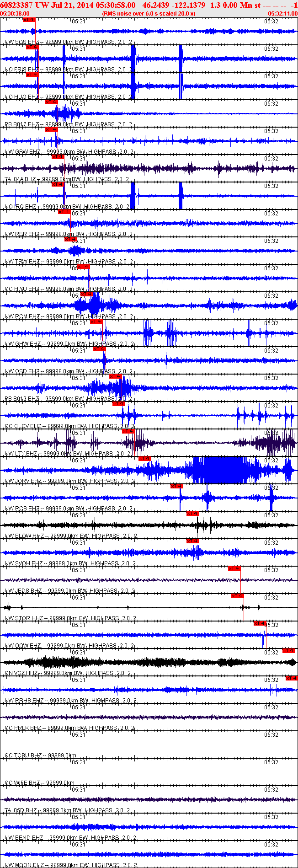This screenshot has height=868, width=298.
Task: Click the red pick marker on the JORV trace
Action: (144, 459)
